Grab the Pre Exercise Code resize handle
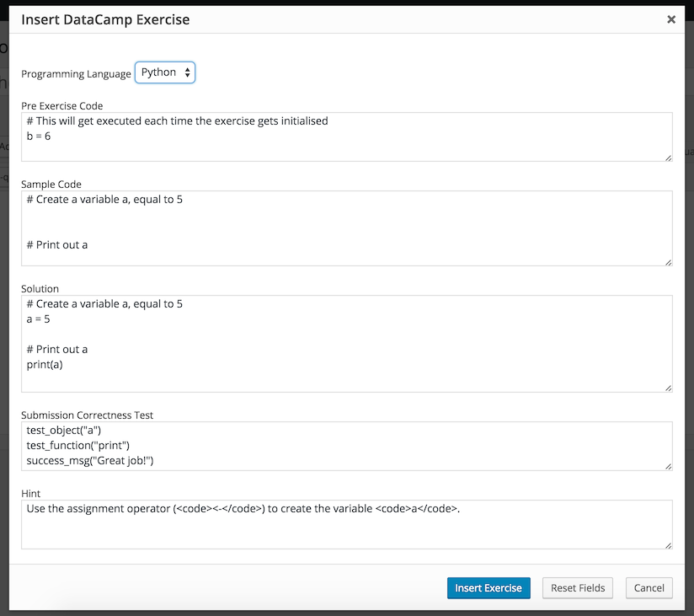Image resolution: width=694 pixels, height=616 pixels. (x=668, y=157)
